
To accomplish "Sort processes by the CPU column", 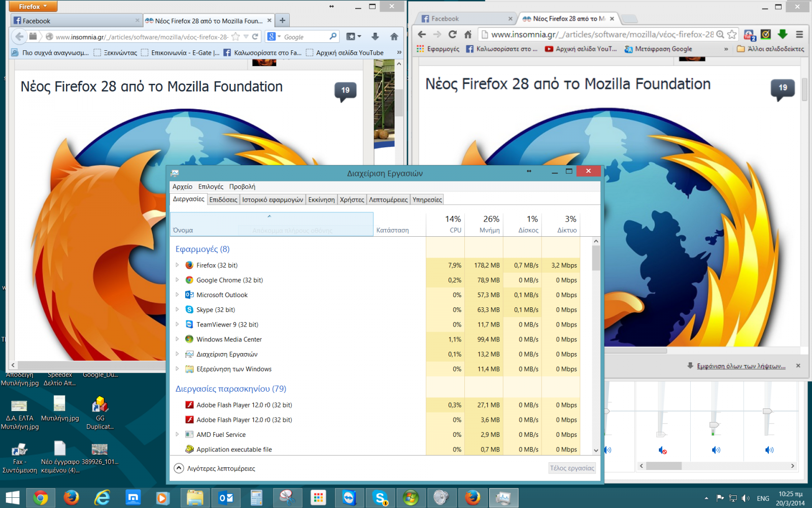I will 445,224.
